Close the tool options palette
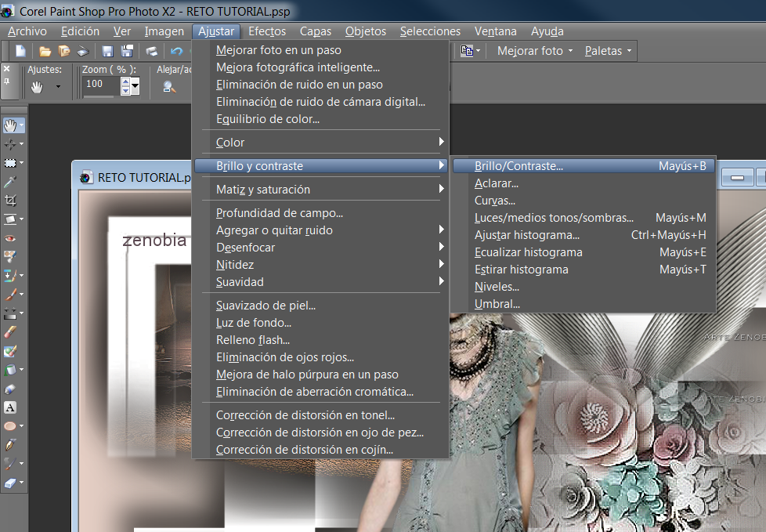This screenshot has height=532, width=766. [x=6, y=69]
